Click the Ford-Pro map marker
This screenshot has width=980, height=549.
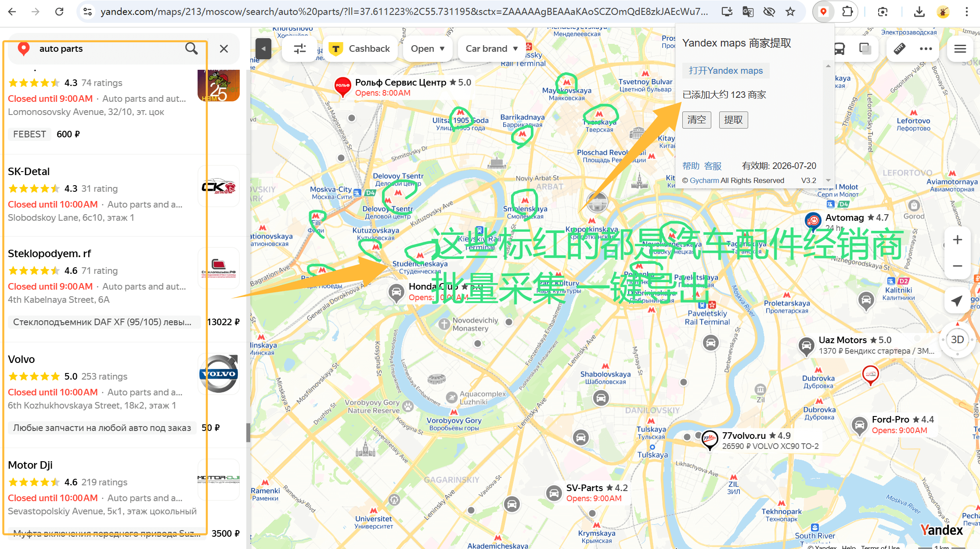[x=860, y=425]
